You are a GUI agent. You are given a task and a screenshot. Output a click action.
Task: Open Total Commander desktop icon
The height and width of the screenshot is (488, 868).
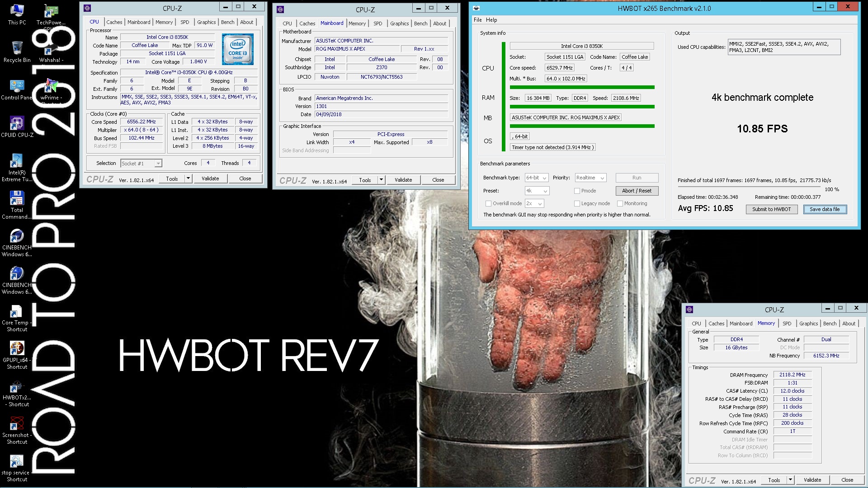17,205
